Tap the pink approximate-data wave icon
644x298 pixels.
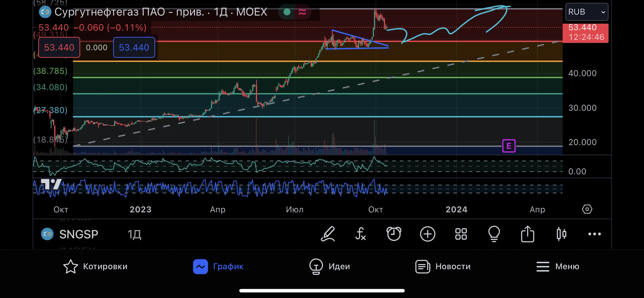[x=302, y=12]
